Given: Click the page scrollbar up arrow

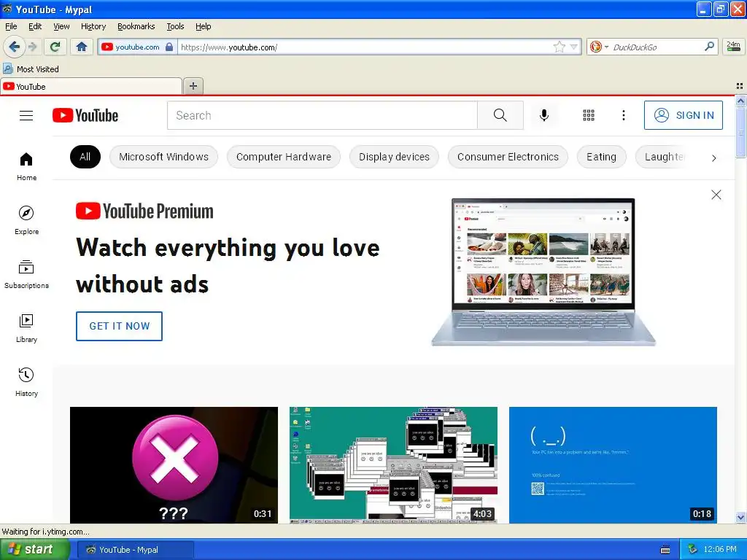Looking at the screenshot, I should pyautogui.click(x=740, y=101).
